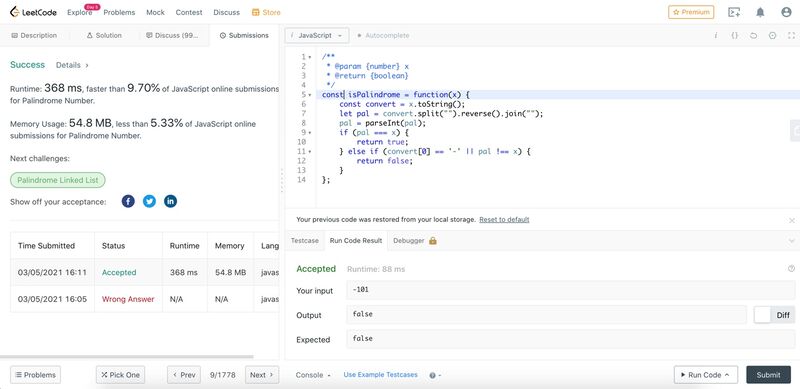
Task: Toggle the Autocomplete option
Action: click(383, 35)
